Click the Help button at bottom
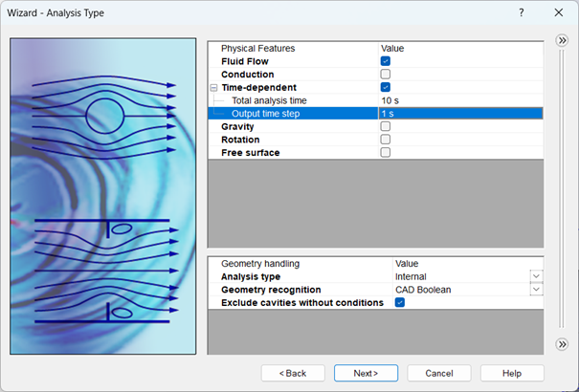 512,373
